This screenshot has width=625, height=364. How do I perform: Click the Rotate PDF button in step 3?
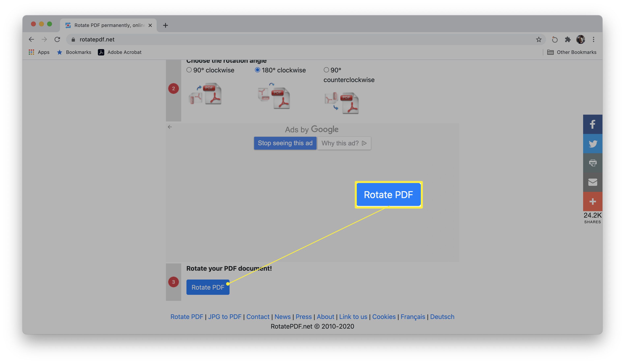208,287
